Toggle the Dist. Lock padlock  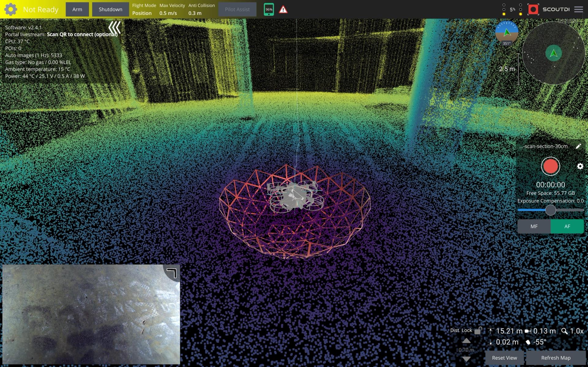tap(478, 331)
